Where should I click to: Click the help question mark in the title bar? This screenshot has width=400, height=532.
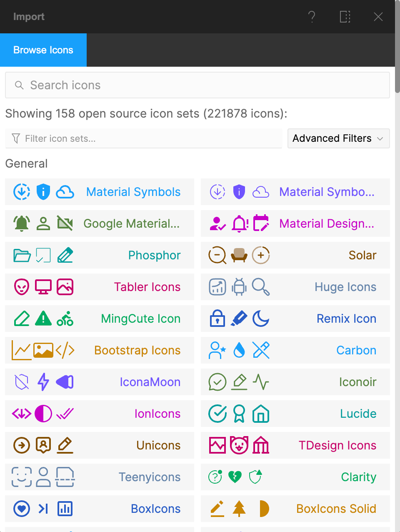click(x=312, y=17)
